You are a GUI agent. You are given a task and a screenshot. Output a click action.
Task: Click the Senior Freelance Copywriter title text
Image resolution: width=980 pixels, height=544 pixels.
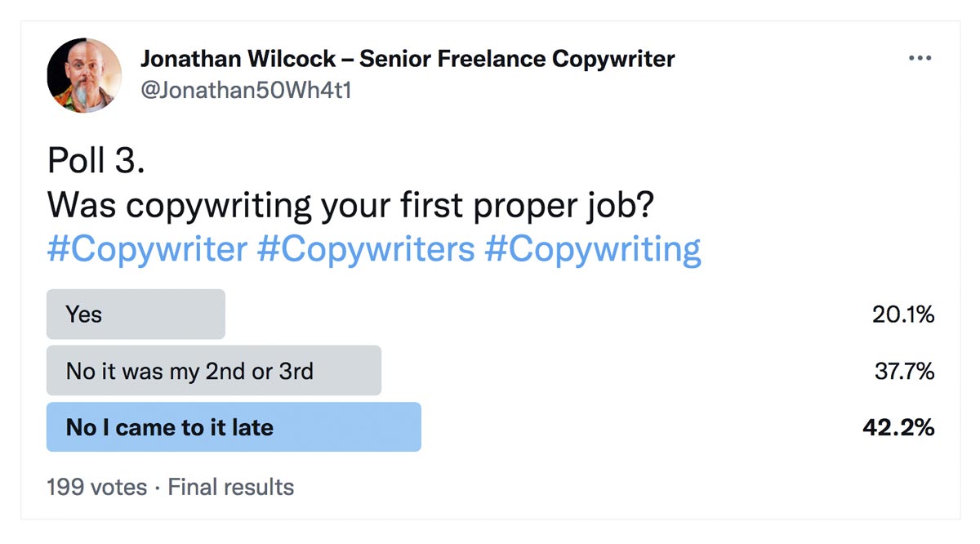coord(518,59)
